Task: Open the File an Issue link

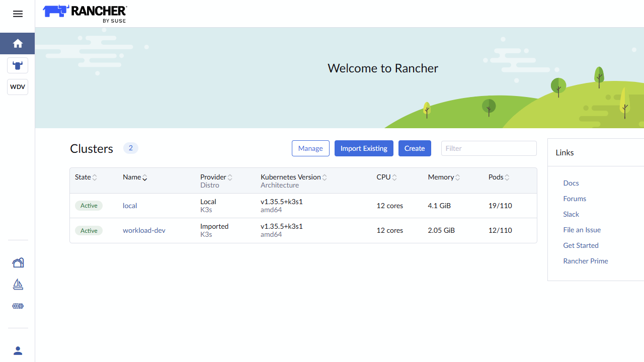Action: [x=582, y=230]
